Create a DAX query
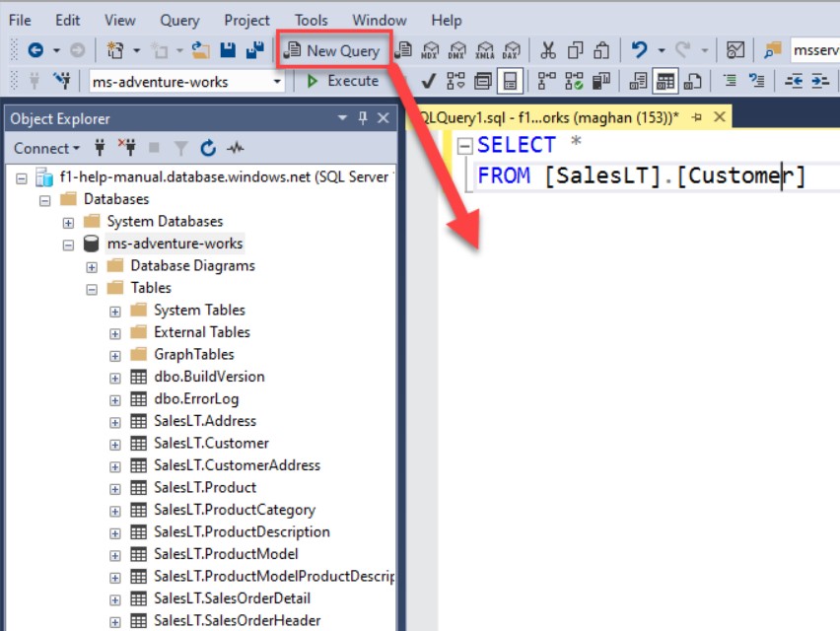Image resolution: width=840 pixels, height=631 pixels. 512,50
